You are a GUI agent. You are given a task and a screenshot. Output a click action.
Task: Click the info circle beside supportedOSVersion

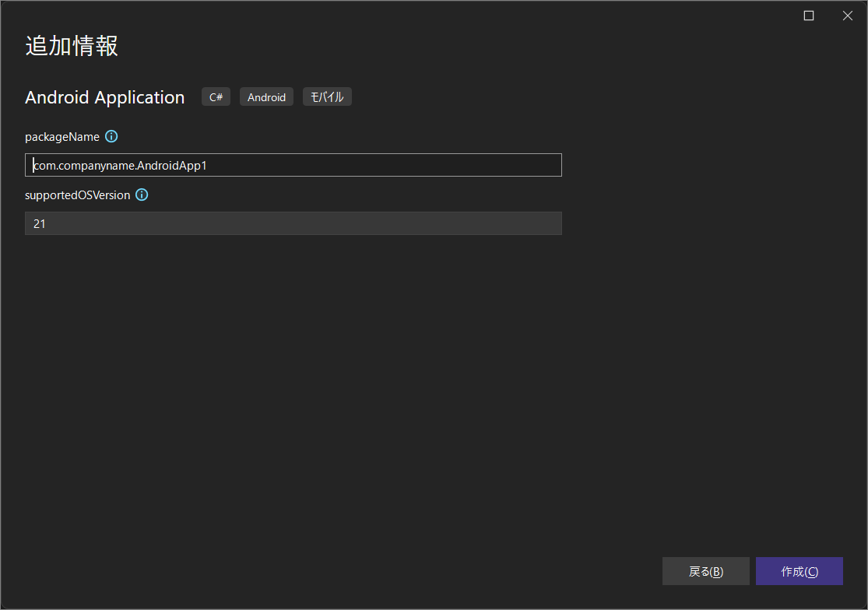[141, 195]
